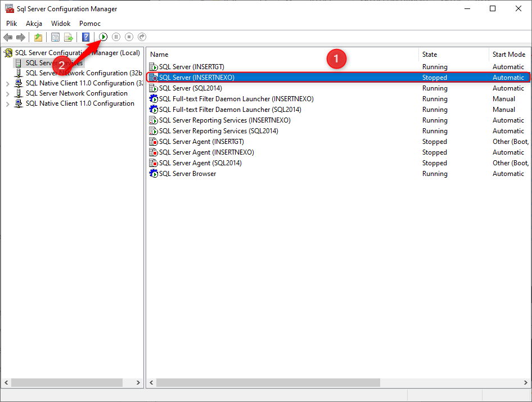Click the services list scroll left arrow
532x402 pixels.
click(151, 383)
